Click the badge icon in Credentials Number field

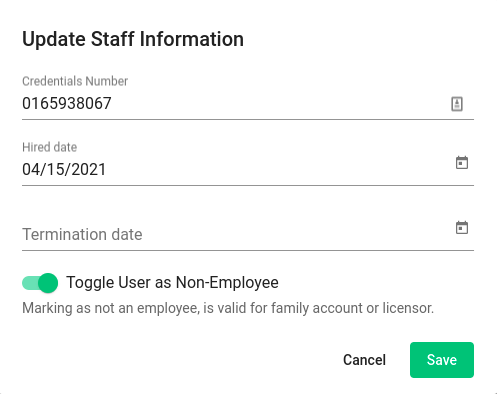(x=457, y=104)
